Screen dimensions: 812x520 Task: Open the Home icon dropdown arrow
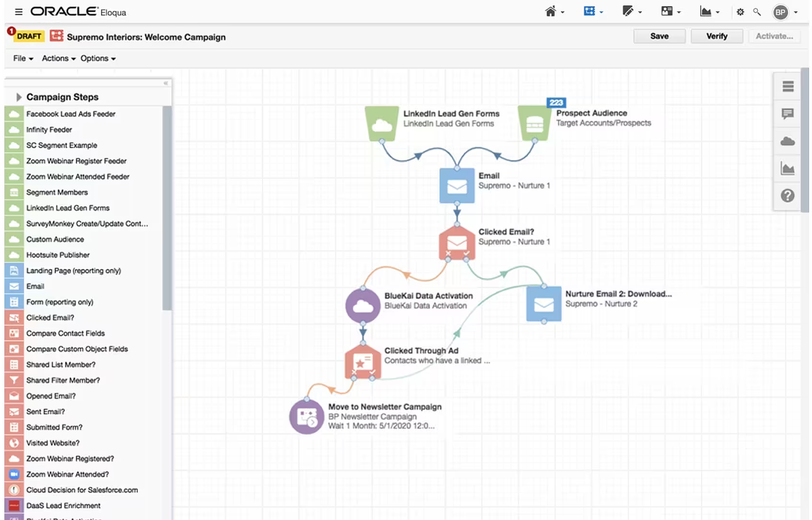(x=562, y=12)
